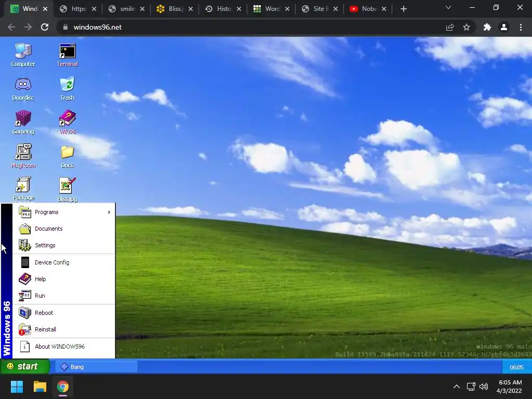Viewport: 532px width, 399px height.
Task: Open Settings from the start menu
Action: point(64,245)
